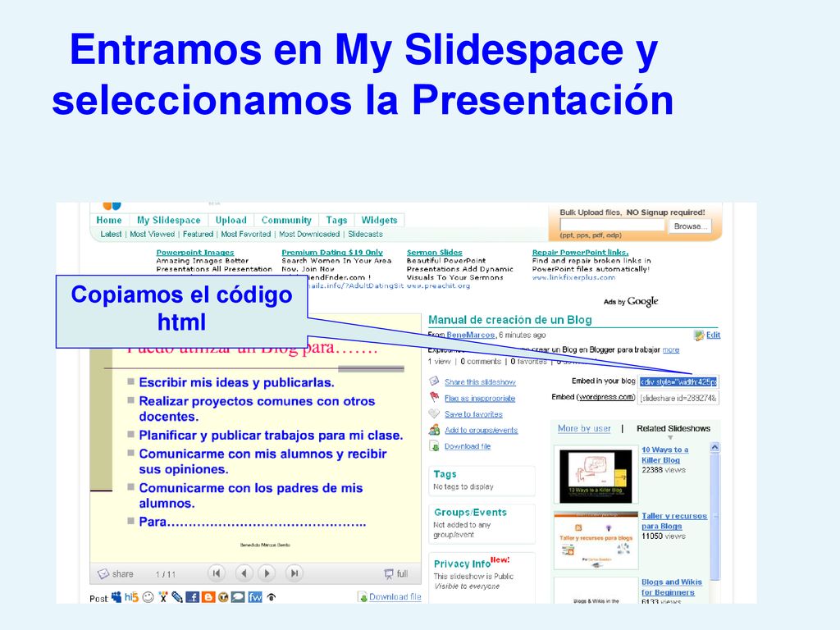
Task: Open the Home tab
Action: tap(109, 220)
